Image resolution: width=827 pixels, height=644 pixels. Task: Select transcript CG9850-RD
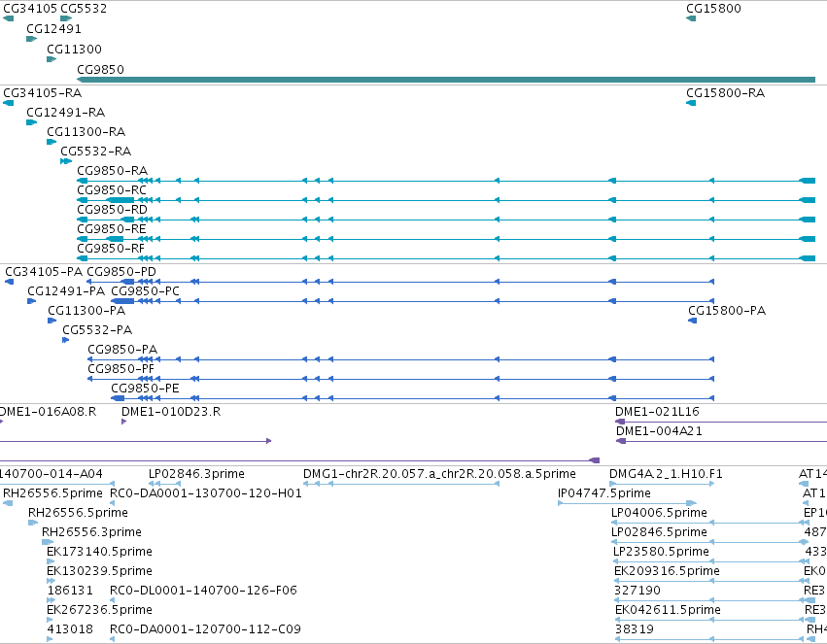[x=113, y=210]
